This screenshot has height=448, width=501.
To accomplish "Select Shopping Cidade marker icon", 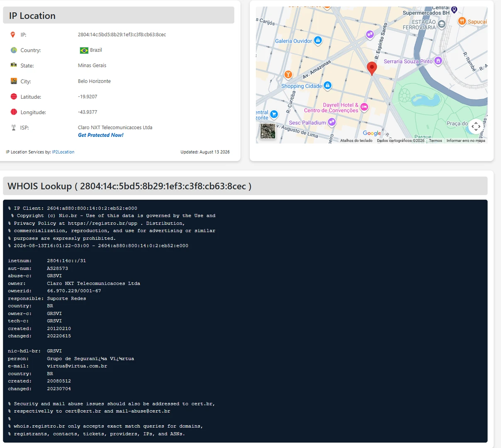I will [x=328, y=85].
